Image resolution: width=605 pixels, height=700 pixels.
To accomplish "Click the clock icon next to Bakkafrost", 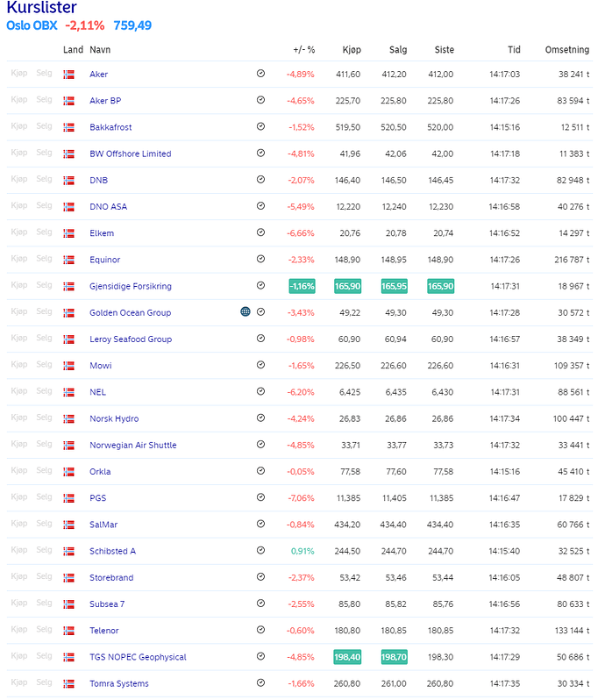I will [x=261, y=126].
